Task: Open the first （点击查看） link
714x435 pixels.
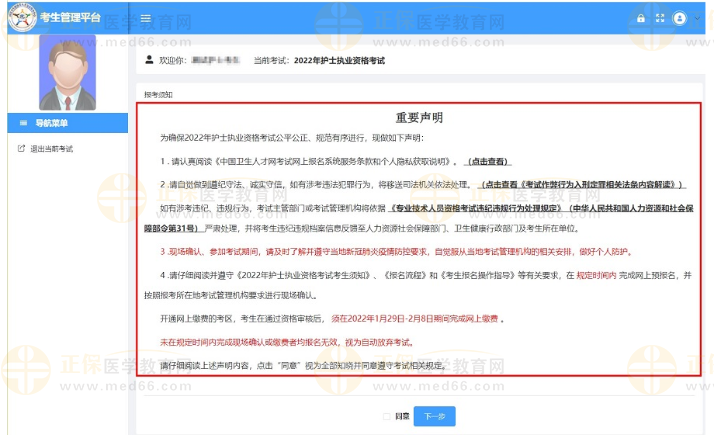Action: (x=489, y=161)
